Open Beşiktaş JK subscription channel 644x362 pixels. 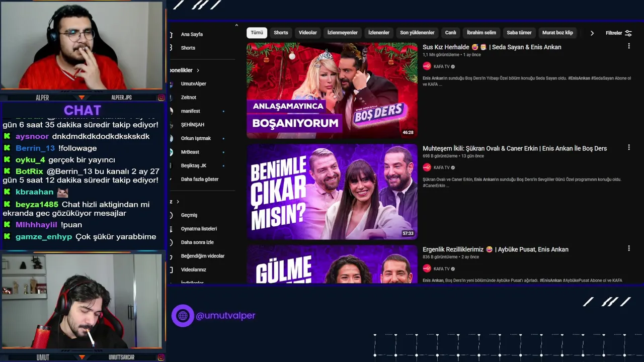(x=194, y=165)
